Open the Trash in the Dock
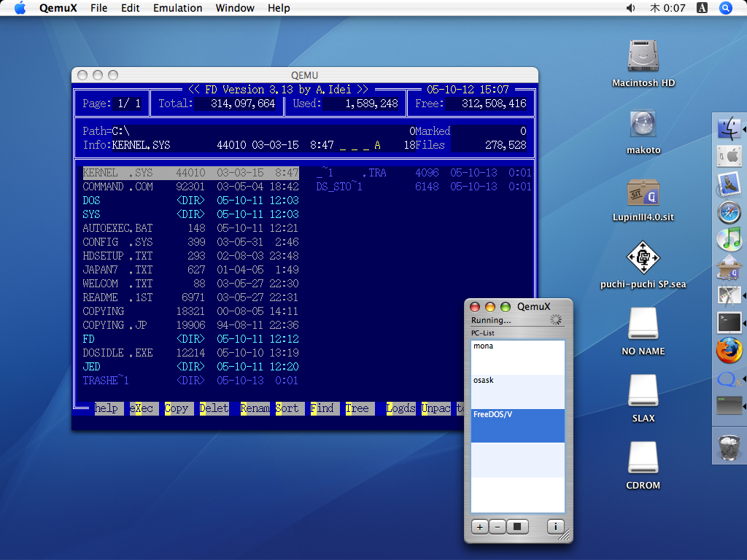The width and height of the screenshot is (747, 560). coord(729,447)
